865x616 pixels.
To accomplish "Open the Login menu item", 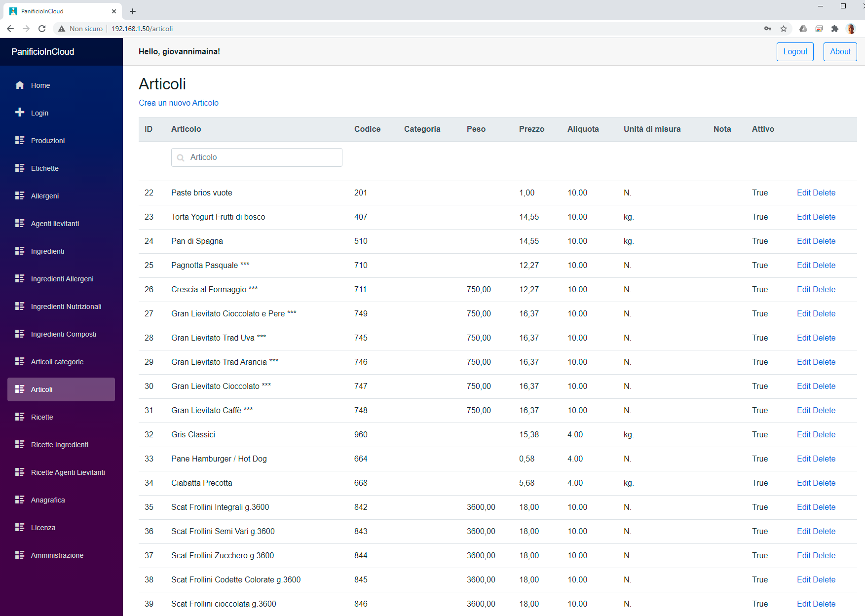I will (x=61, y=113).
